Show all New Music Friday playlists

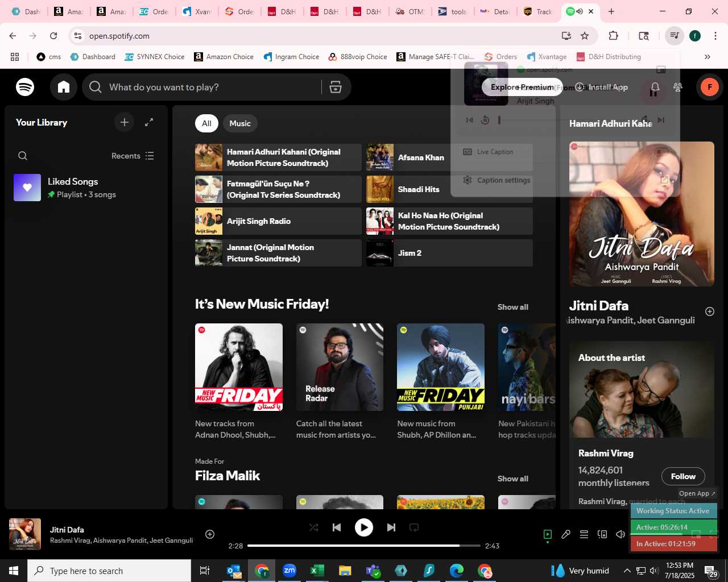[512, 307]
